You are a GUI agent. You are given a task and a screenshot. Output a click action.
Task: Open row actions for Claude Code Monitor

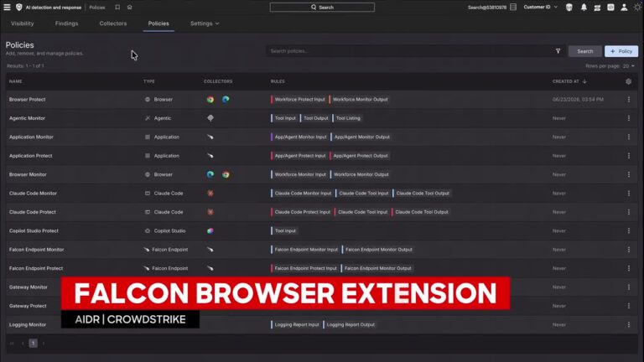[628, 194]
